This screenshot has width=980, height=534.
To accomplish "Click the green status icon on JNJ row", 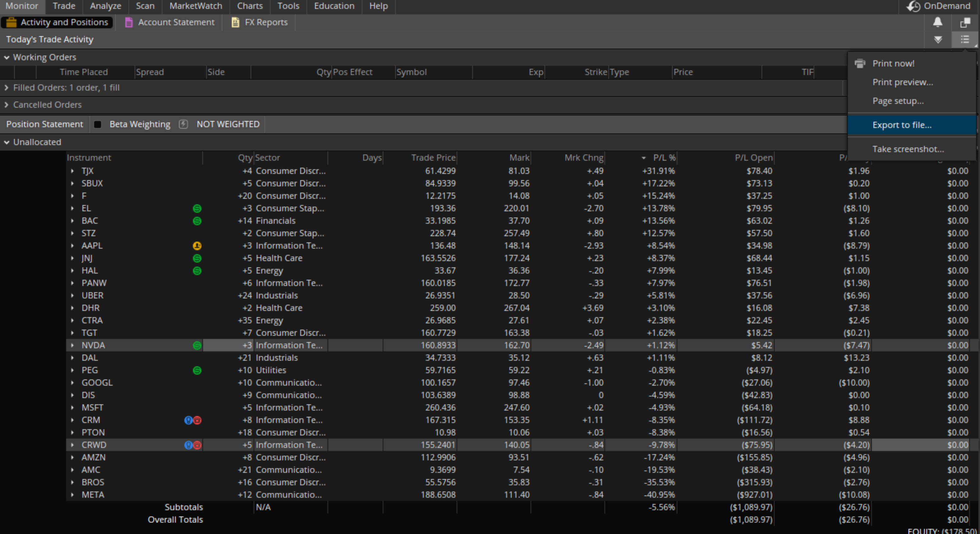I will coord(197,258).
